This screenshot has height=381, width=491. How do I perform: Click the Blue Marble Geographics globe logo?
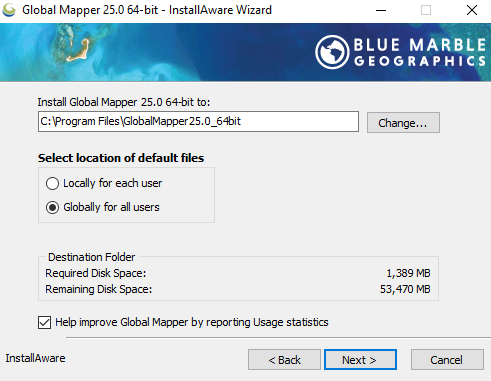(x=332, y=52)
